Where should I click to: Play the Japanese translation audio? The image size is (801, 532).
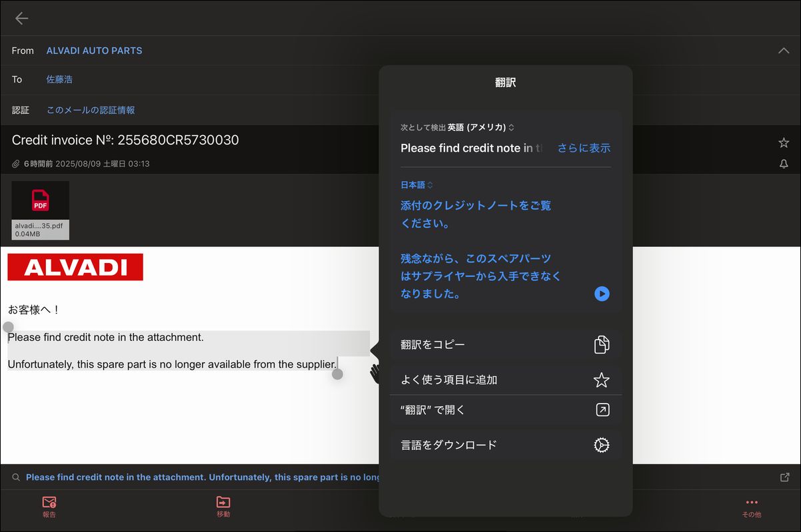(x=602, y=294)
